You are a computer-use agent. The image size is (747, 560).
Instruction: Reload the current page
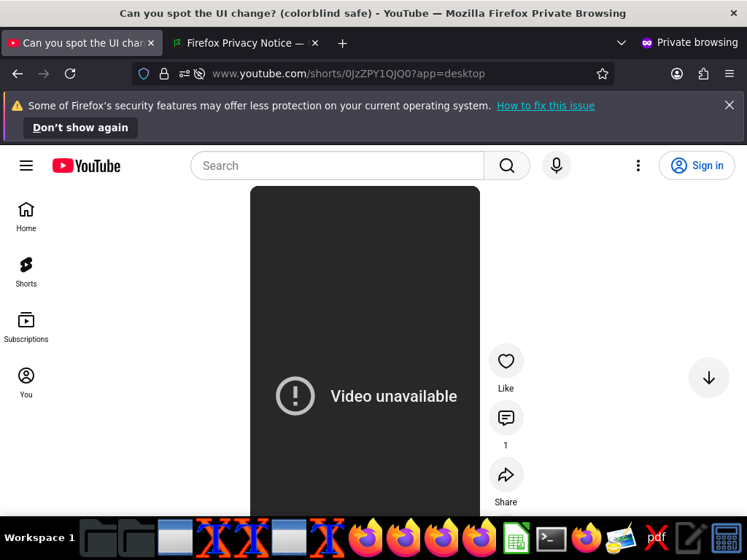70,74
